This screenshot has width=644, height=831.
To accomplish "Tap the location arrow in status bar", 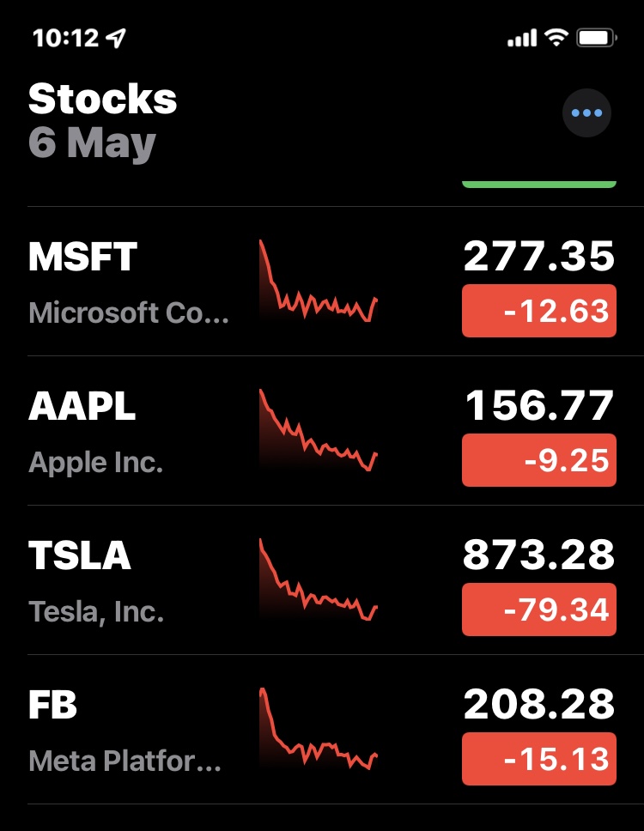I will pos(116,38).
